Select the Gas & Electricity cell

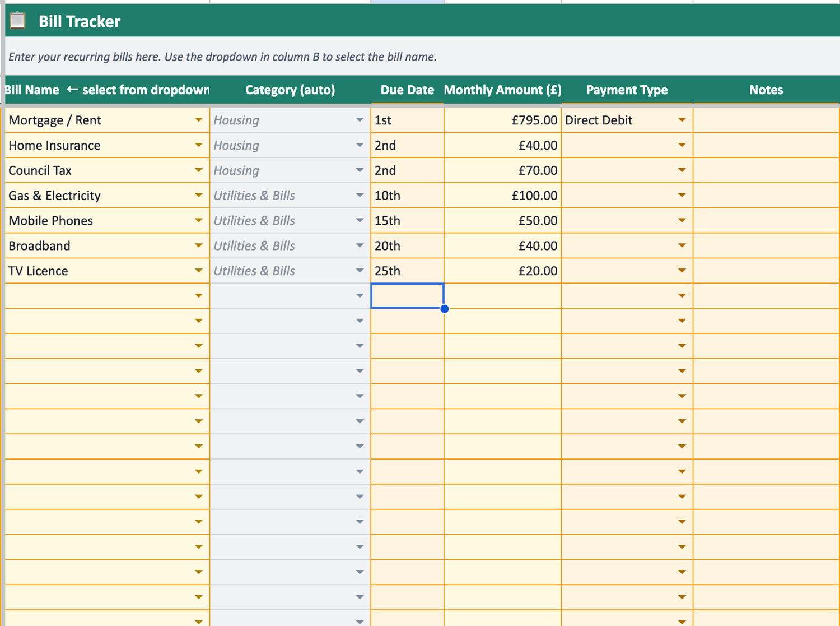[x=107, y=196]
